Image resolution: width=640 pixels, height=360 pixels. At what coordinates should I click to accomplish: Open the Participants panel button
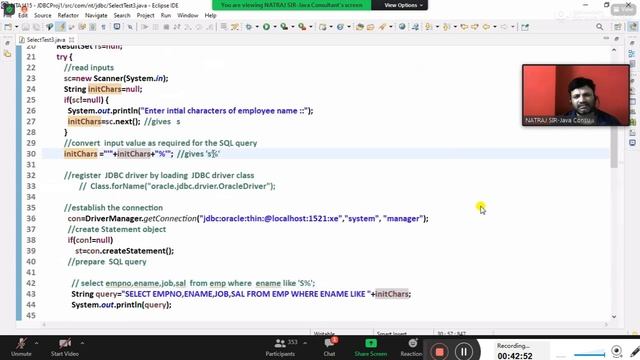[x=280, y=347]
